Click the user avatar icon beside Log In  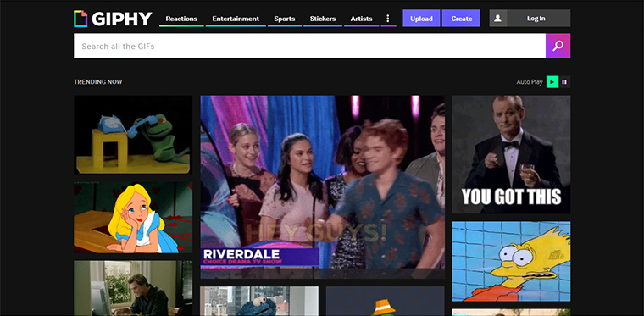tap(497, 19)
